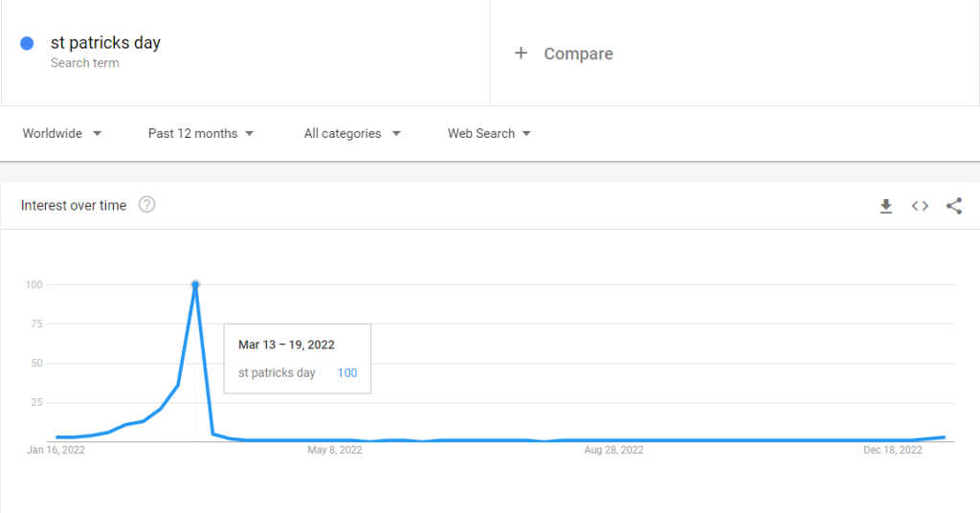Click the 100 y-axis label
The height and width of the screenshot is (513, 980).
(33, 285)
